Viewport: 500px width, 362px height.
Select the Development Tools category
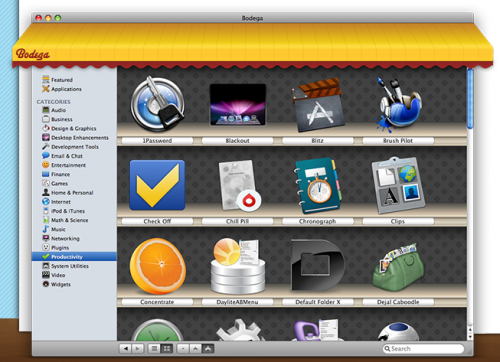tap(70, 147)
